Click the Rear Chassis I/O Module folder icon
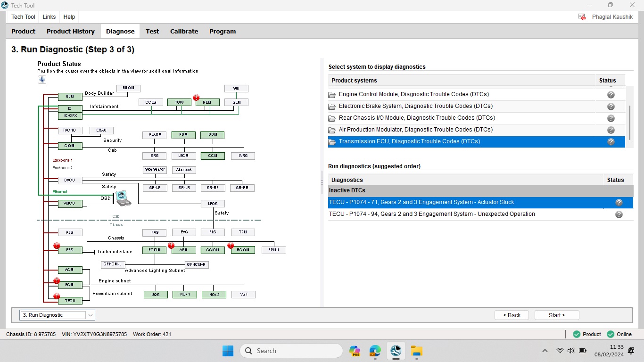This screenshot has width=644, height=362. click(332, 118)
